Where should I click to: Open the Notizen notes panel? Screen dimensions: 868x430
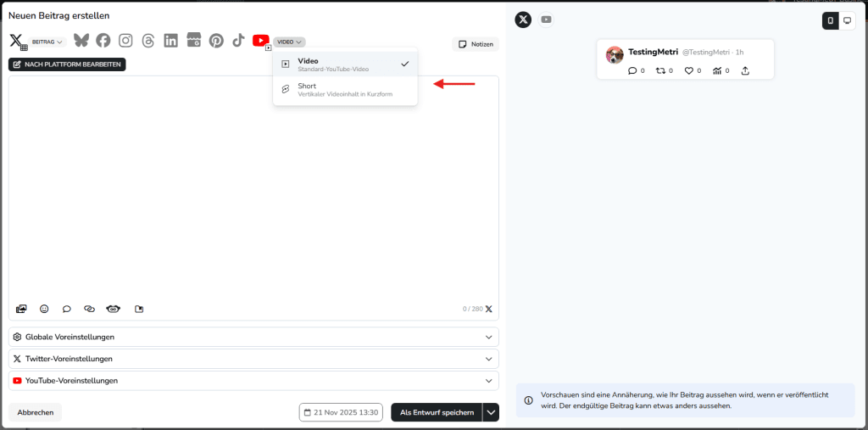(x=476, y=44)
